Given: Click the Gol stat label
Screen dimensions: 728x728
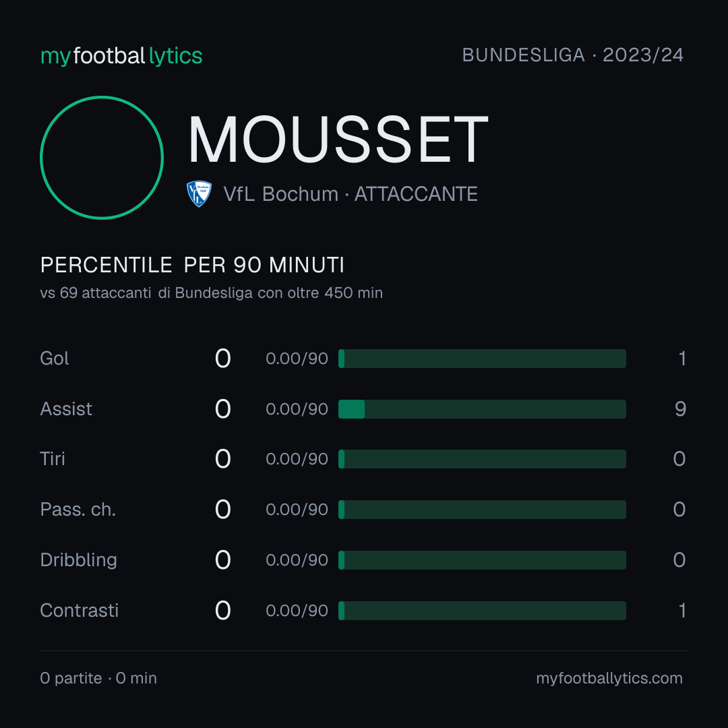Looking at the screenshot, I should 55,359.
